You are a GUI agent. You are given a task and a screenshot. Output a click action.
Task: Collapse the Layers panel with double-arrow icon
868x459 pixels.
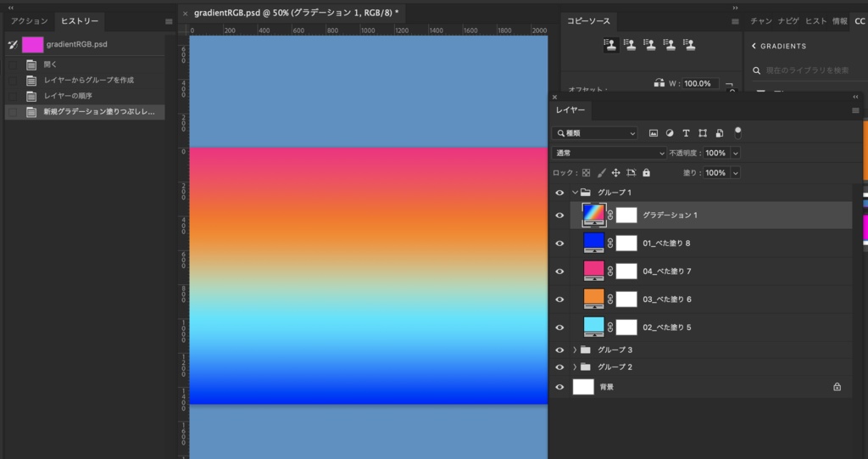(x=855, y=97)
